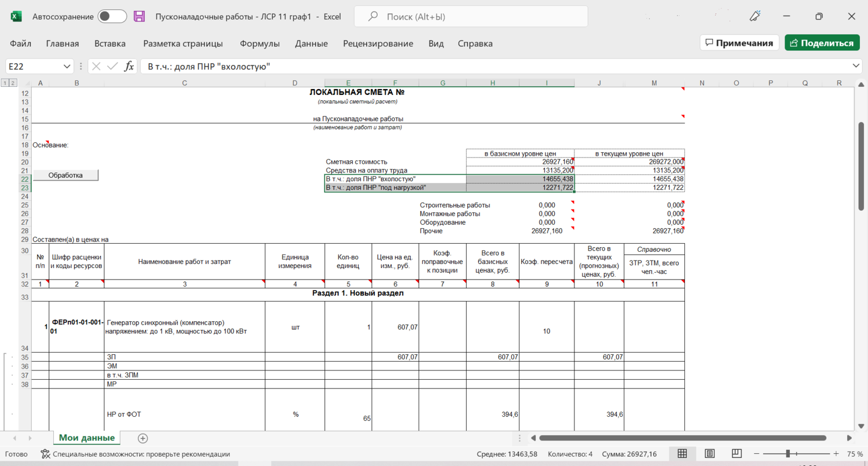Switch to Page Layout view icon
The height and width of the screenshot is (466, 868).
click(x=709, y=454)
